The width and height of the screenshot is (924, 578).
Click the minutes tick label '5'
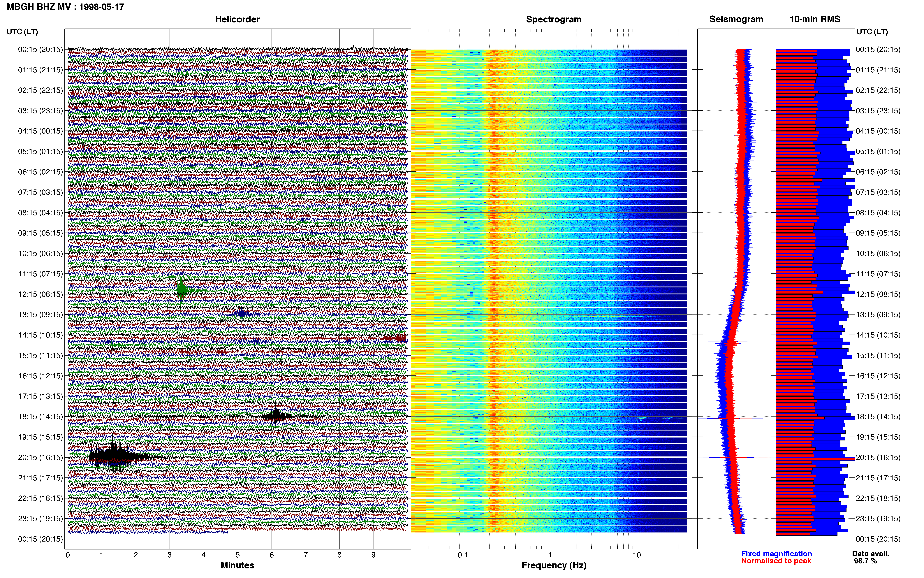[238, 555]
